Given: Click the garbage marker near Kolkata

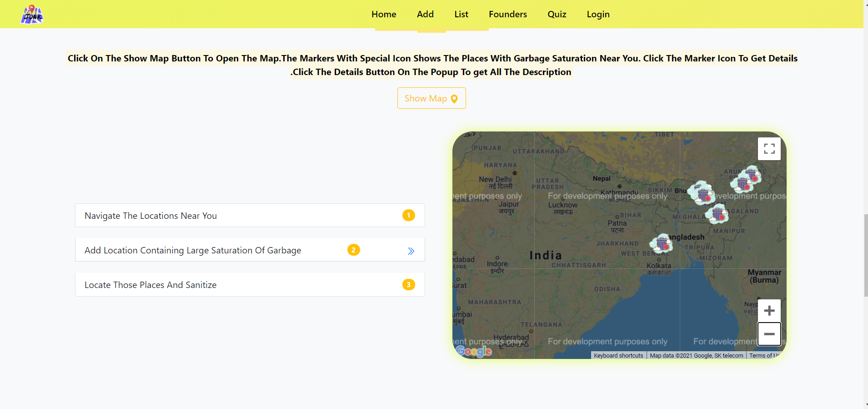Looking at the screenshot, I should click(x=662, y=243).
